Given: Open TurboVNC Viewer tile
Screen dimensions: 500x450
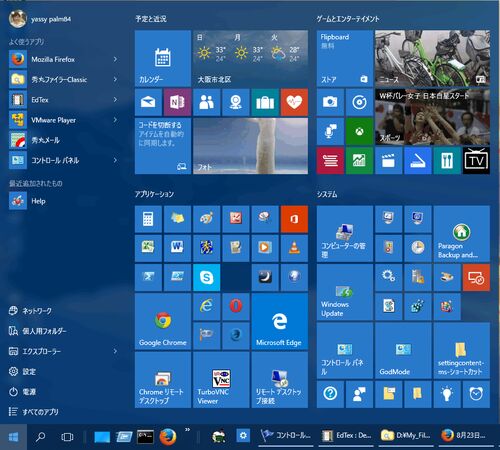Looking at the screenshot, I should (221, 380).
